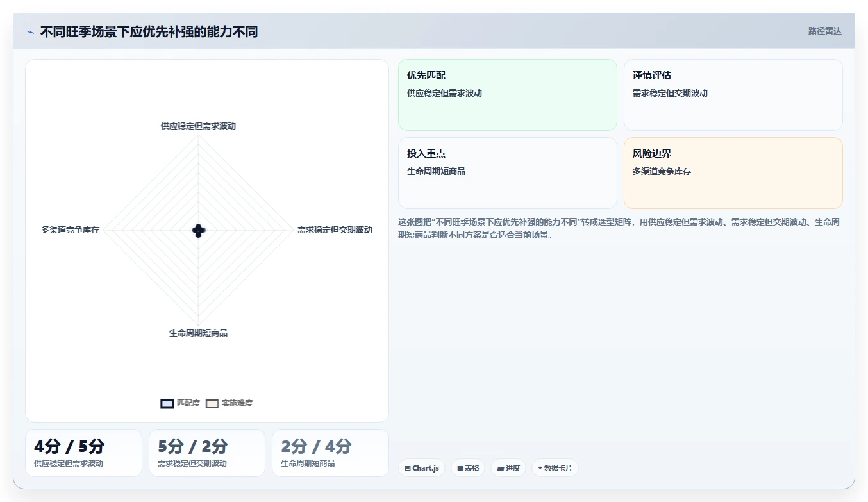
Task: Open the 2分 / 4分 score card
Action: click(x=330, y=453)
